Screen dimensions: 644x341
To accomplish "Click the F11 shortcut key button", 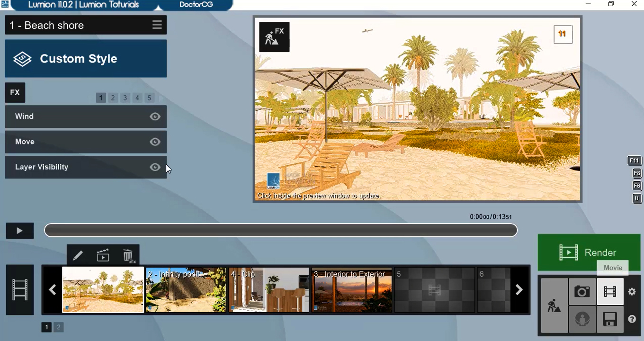I will click(635, 161).
